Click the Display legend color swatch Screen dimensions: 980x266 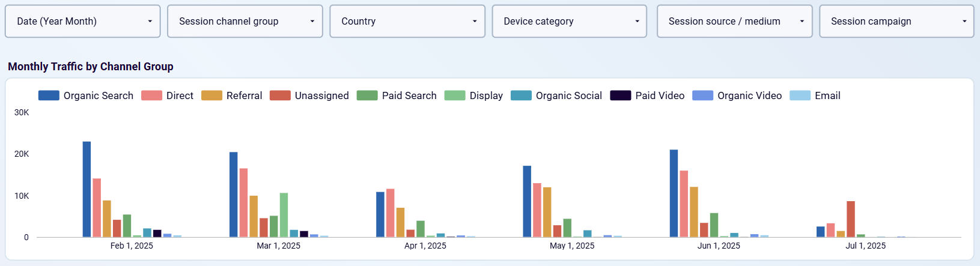click(455, 95)
